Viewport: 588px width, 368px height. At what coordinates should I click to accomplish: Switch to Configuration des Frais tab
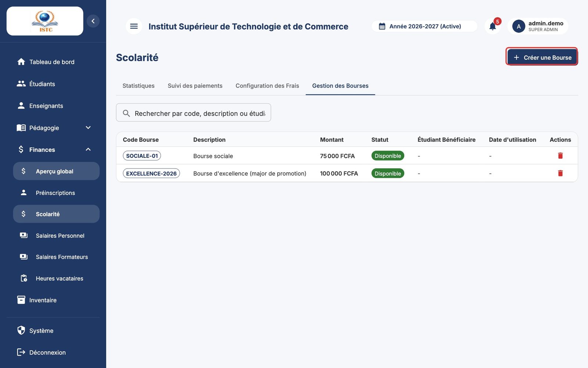coord(267,86)
